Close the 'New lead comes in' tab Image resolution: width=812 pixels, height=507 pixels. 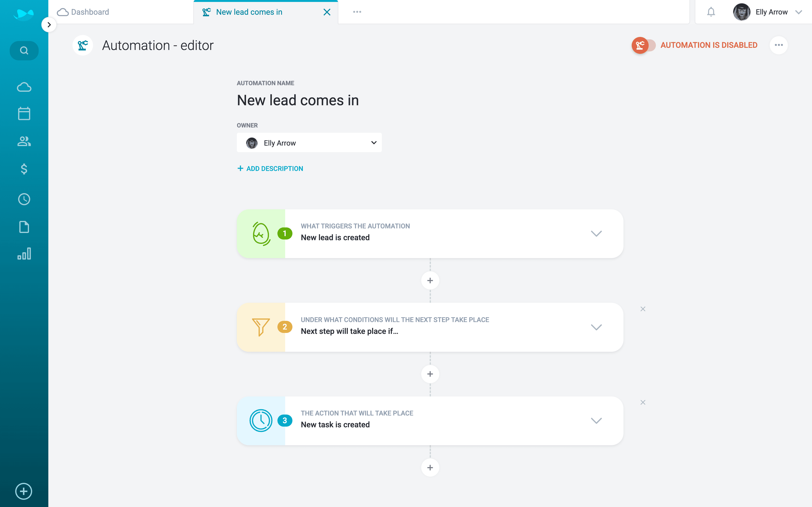coord(326,12)
